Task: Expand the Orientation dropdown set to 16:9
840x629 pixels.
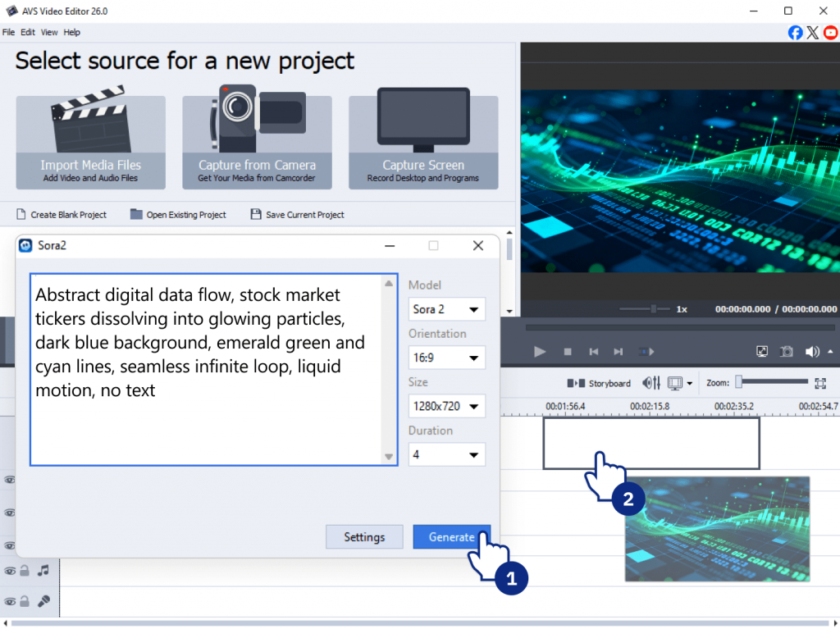Action: click(x=446, y=358)
